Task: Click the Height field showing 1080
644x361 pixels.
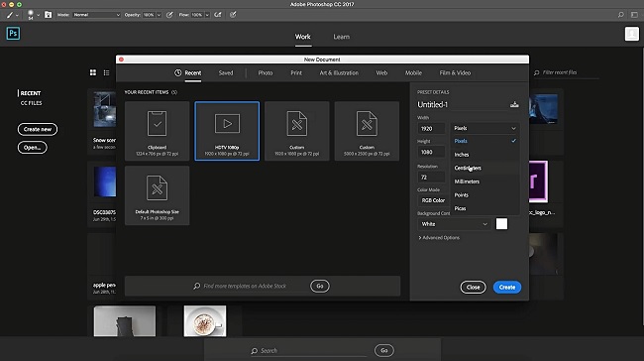Action: (x=431, y=152)
